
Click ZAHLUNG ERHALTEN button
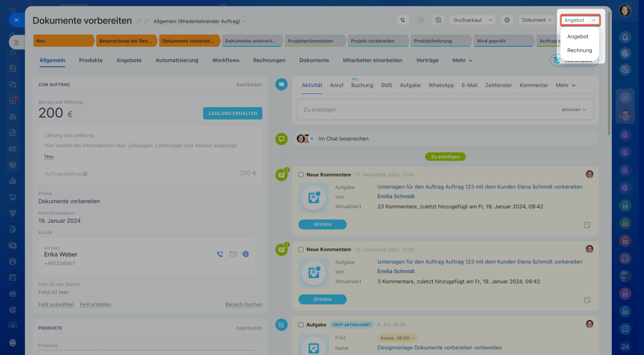tap(232, 113)
